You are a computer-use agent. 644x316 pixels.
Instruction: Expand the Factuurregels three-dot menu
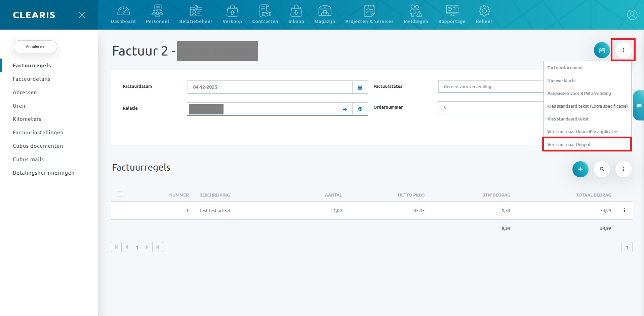(x=623, y=169)
